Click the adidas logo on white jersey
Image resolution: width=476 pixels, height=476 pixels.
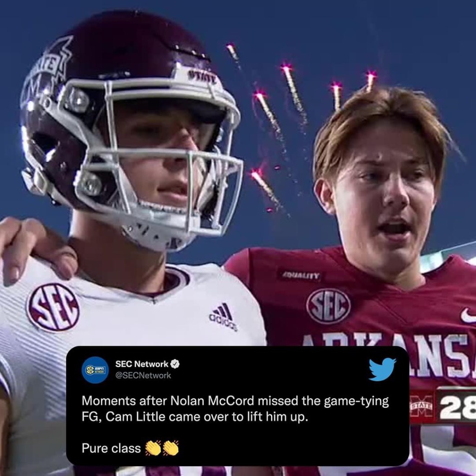click(224, 317)
